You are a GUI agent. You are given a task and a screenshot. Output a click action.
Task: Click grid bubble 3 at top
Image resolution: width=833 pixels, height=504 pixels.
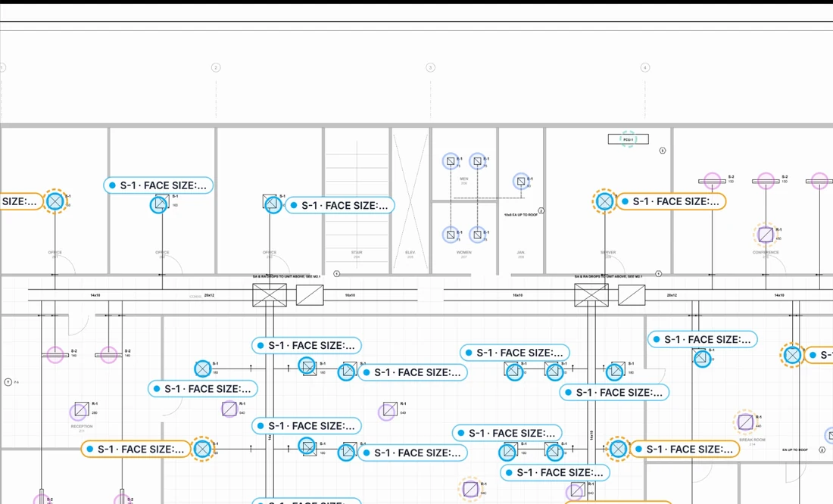pyautogui.click(x=430, y=67)
